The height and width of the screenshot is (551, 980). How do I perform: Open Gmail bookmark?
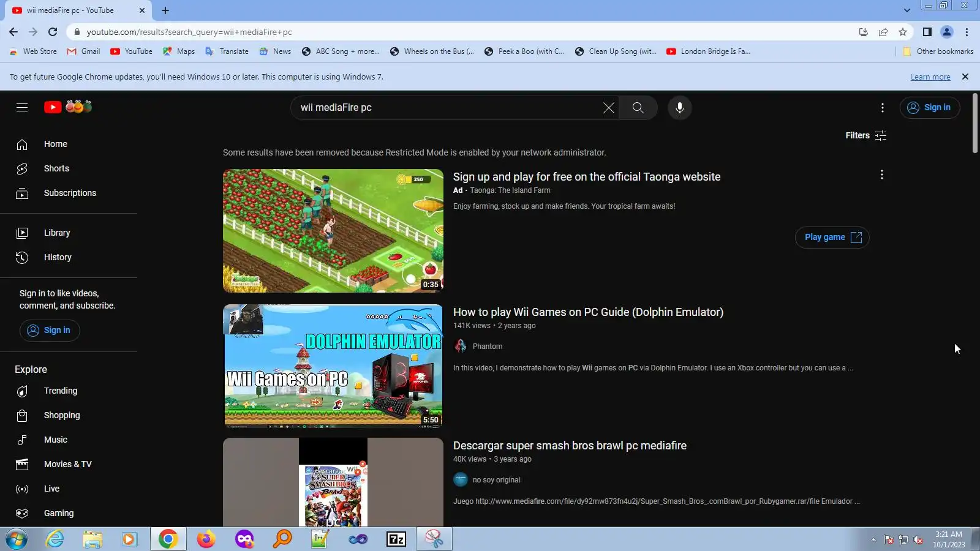(83, 51)
